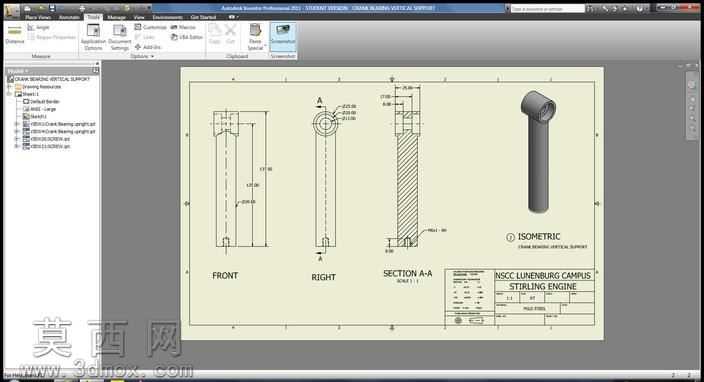Open the Model browser dropdown header
This screenshot has height=382, width=704.
(18, 71)
